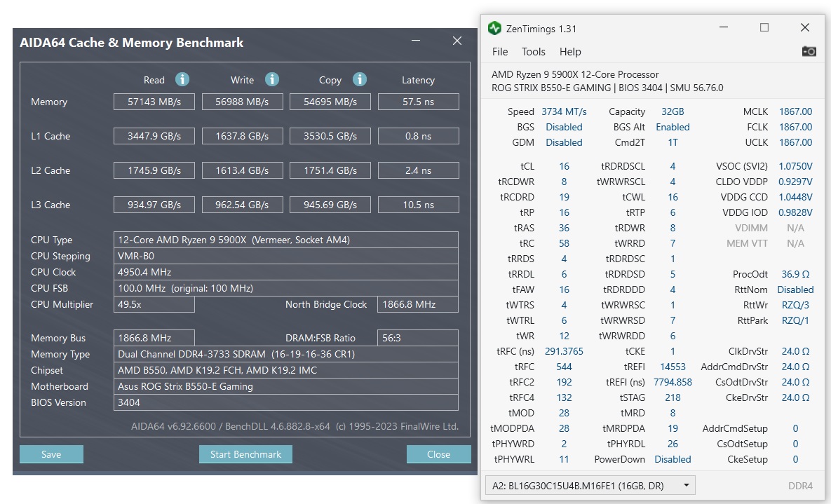Maximize the ZenTimings window

click(764, 27)
